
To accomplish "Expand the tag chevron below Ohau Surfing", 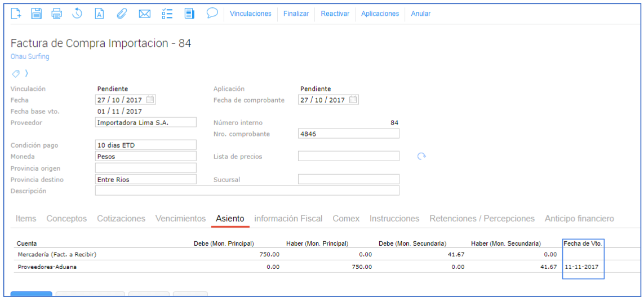I will tap(26, 73).
